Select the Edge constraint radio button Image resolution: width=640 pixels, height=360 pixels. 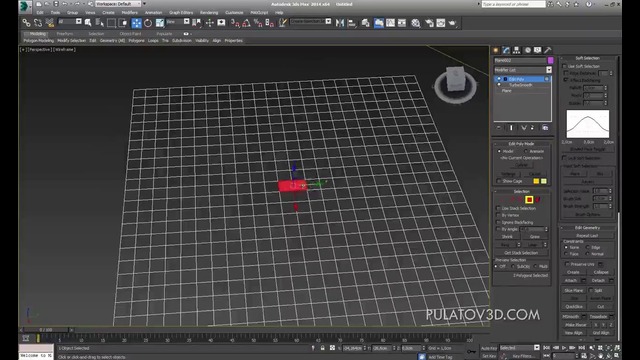(x=588, y=247)
